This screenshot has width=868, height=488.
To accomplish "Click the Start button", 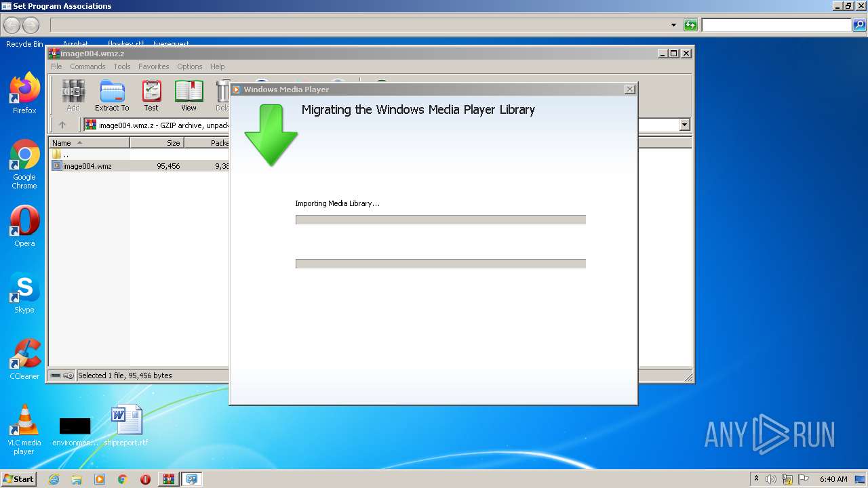I will point(18,479).
